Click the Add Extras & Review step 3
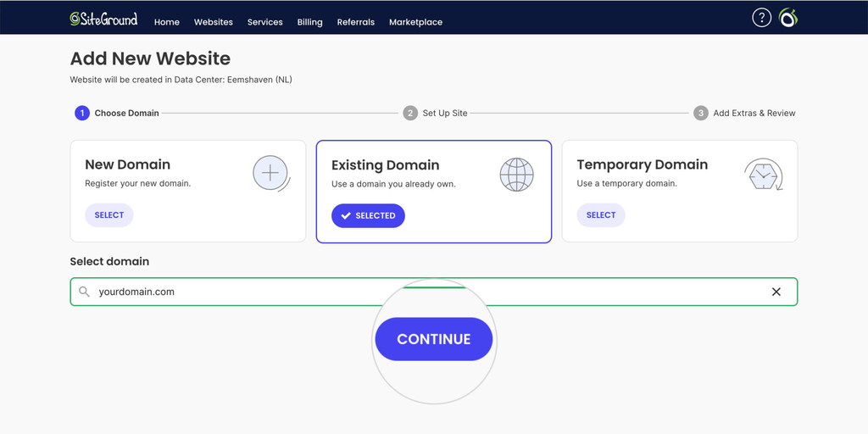 coord(744,113)
